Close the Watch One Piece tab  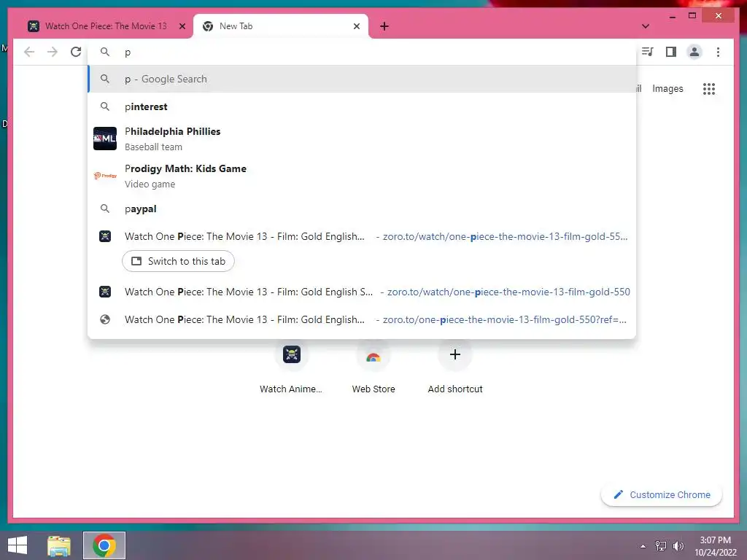182,26
